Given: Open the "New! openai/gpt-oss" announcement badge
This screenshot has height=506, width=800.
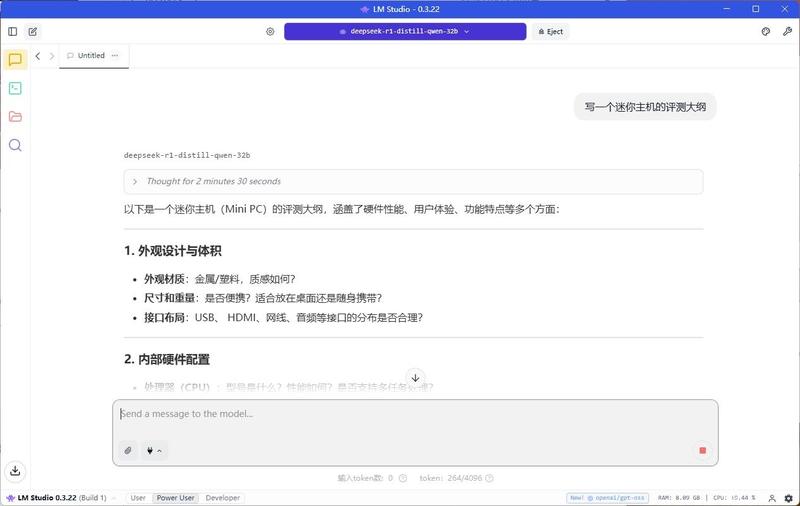Looking at the screenshot, I should [607, 498].
